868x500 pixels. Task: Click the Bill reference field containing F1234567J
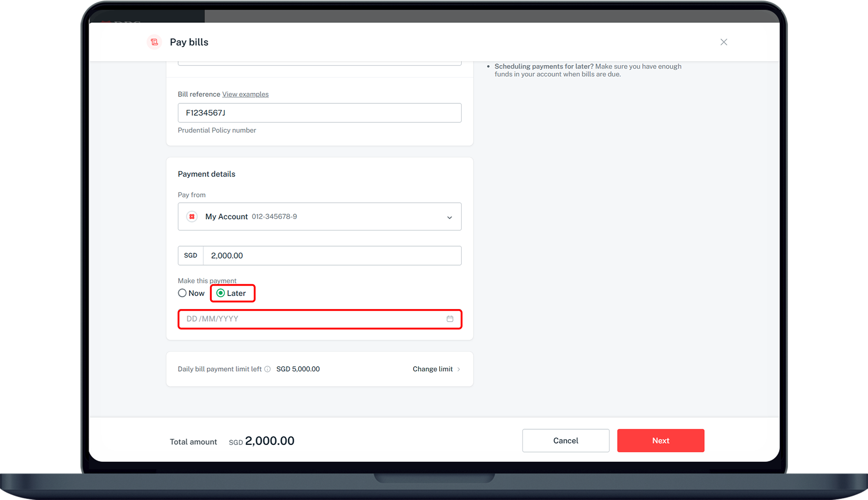pyautogui.click(x=319, y=113)
